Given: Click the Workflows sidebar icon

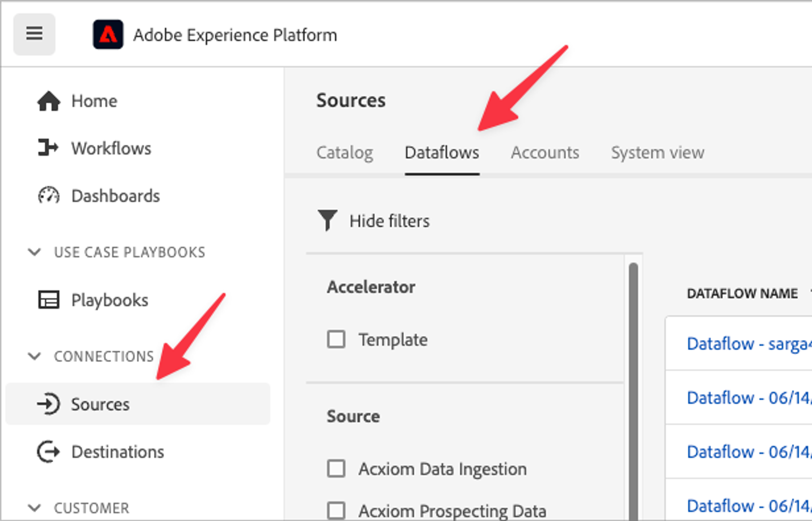Looking at the screenshot, I should (x=48, y=148).
